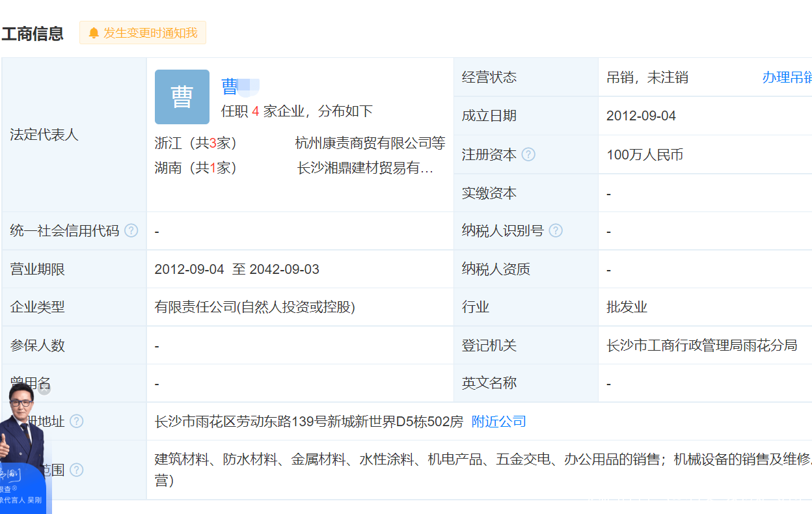The width and height of the screenshot is (812, 514).
Task: Click the 2012-09-04 establishment date value
Action: coord(641,116)
